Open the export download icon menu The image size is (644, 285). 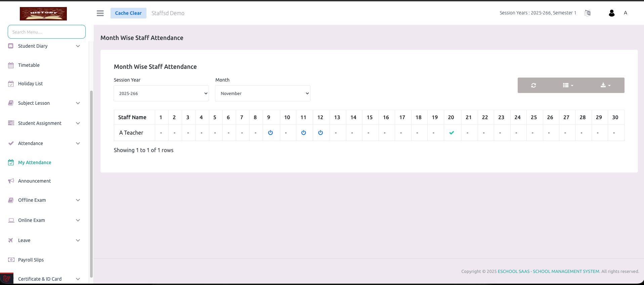[605, 85]
